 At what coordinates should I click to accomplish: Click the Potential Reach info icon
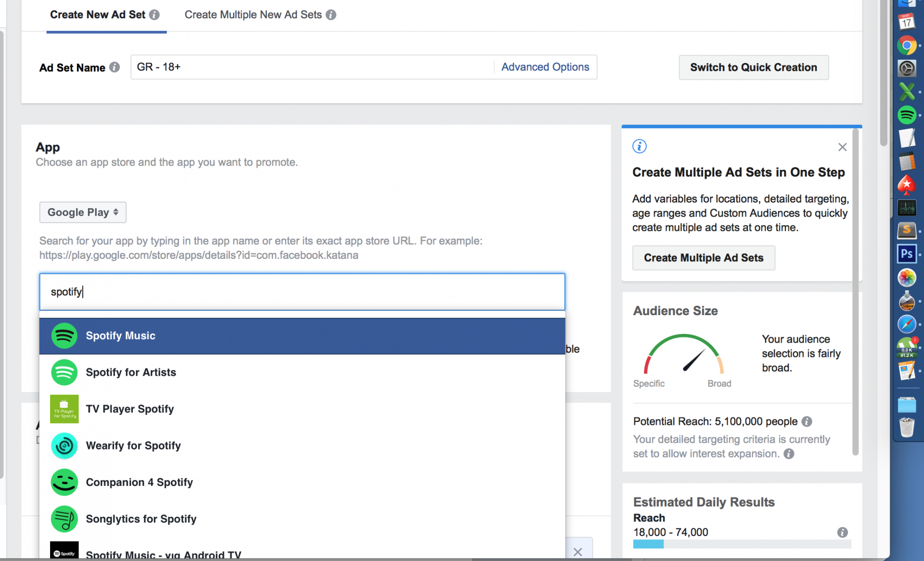807,421
